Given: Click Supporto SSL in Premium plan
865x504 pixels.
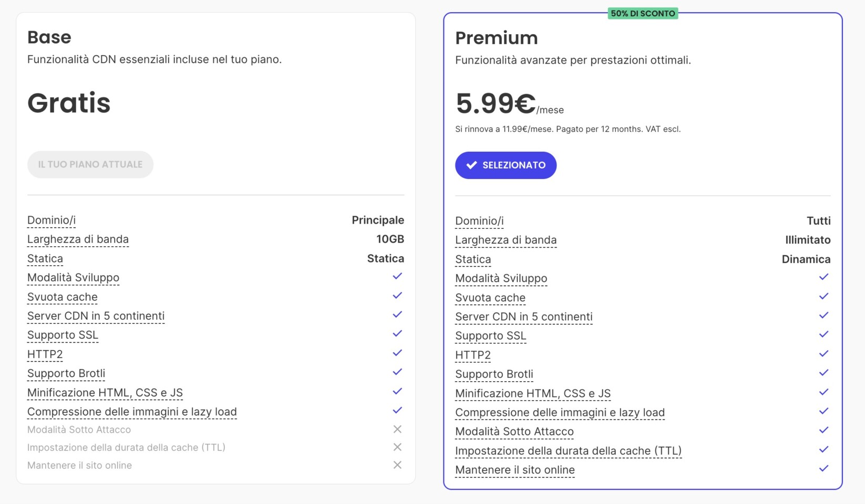Looking at the screenshot, I should [490, 336].
